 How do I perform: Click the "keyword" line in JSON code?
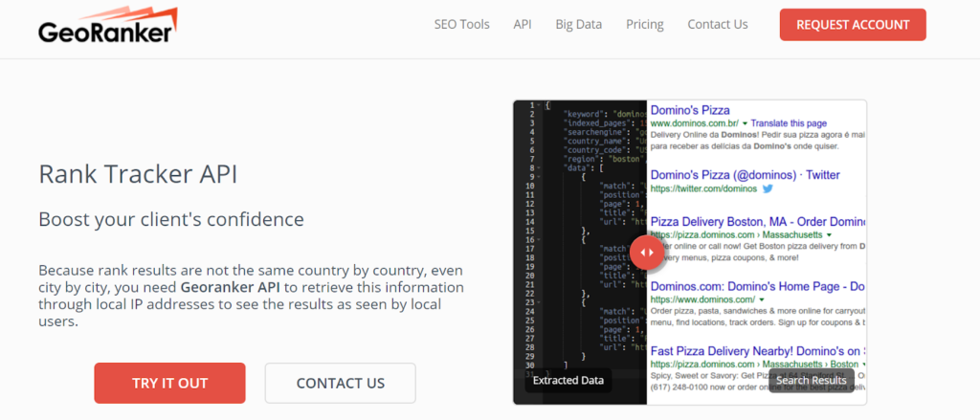click(604, 115)
